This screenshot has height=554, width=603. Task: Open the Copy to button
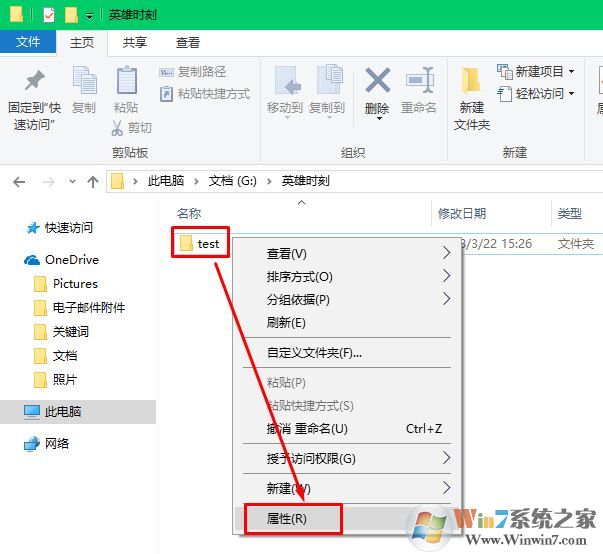[327, 92]
